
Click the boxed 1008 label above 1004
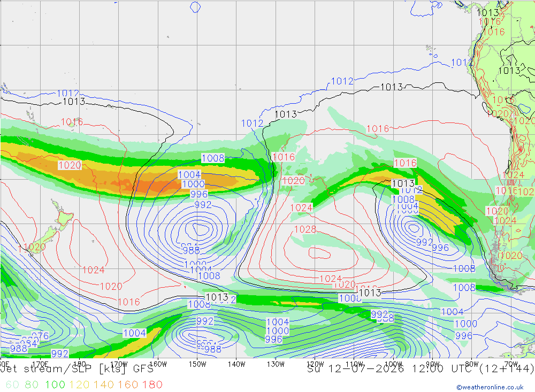[213, 158]
